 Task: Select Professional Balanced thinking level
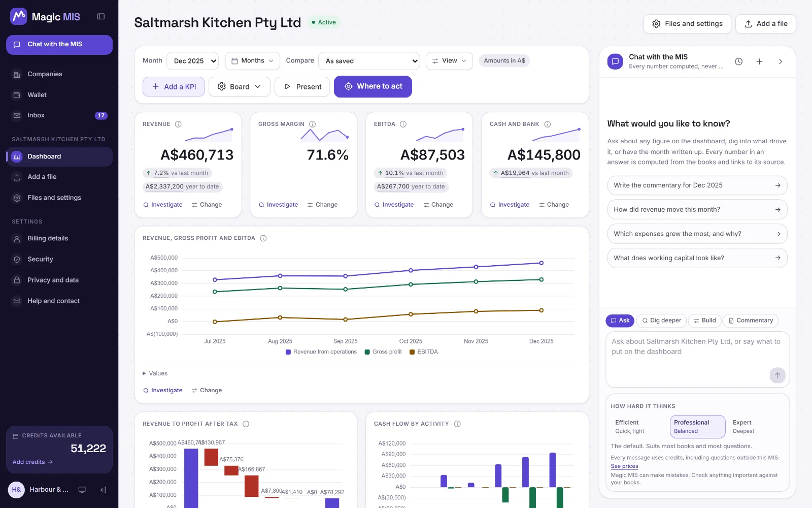click(697, 427)
